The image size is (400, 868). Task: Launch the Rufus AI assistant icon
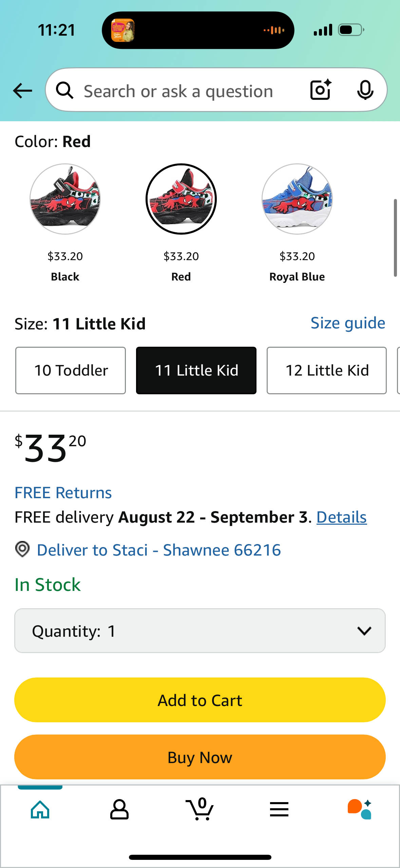point(359,809)
